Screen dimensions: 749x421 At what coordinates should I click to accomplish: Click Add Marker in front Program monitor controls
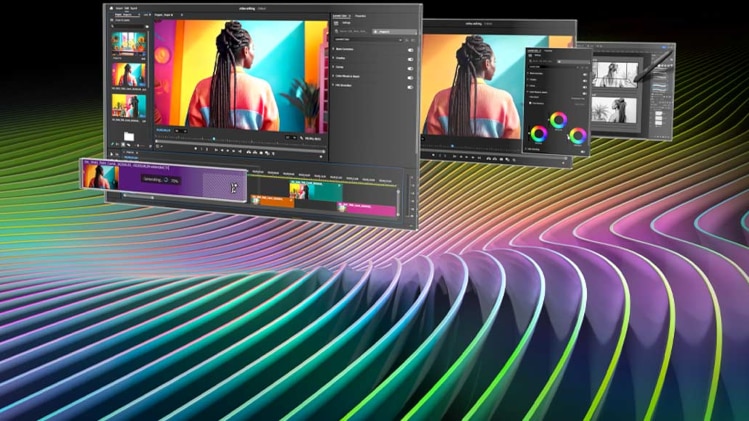pyautogui.click(x=195, y=149)
